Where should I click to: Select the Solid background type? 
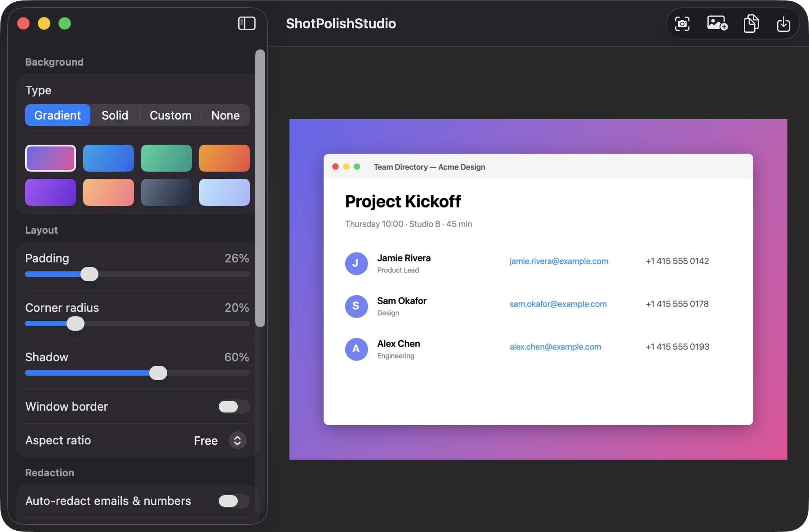tap(115, 115)
